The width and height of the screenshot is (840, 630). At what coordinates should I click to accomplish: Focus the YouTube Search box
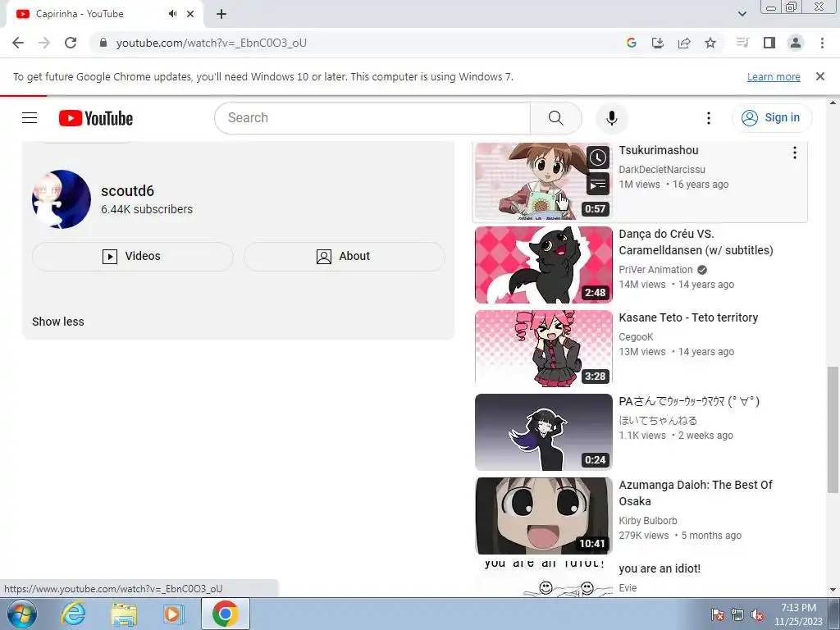(372, 118)
